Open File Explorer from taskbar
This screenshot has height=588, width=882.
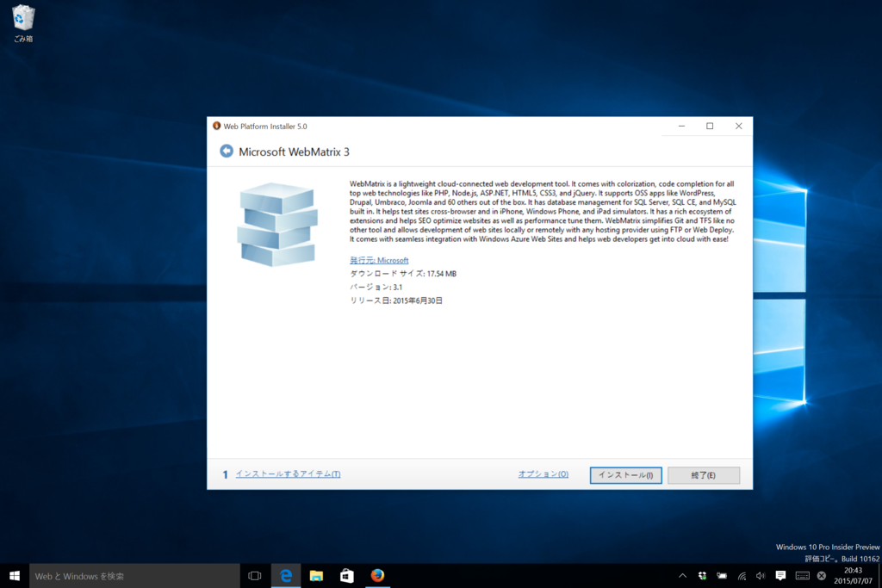coord(316,576)
